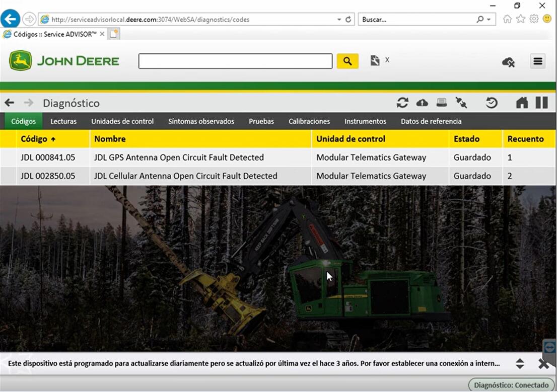Switch to the Calibraciones tab
The width and height of the screenshot is (558, 392).
tap(309, 121)
